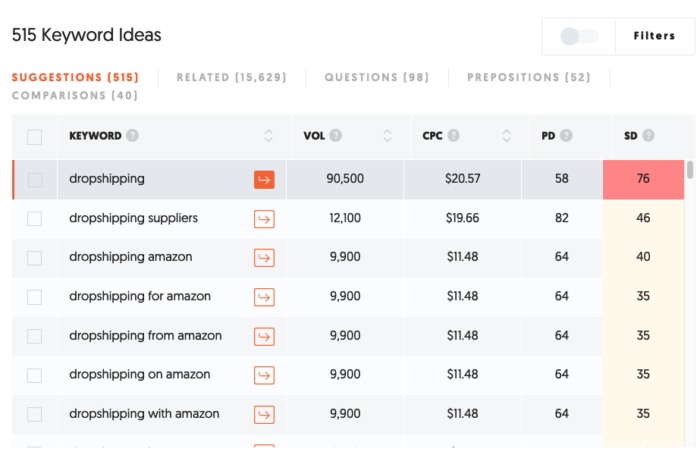Screen dimensions: 700x455
Task: Open the help icon beside VOL header
Action: [x=336, y=135]
